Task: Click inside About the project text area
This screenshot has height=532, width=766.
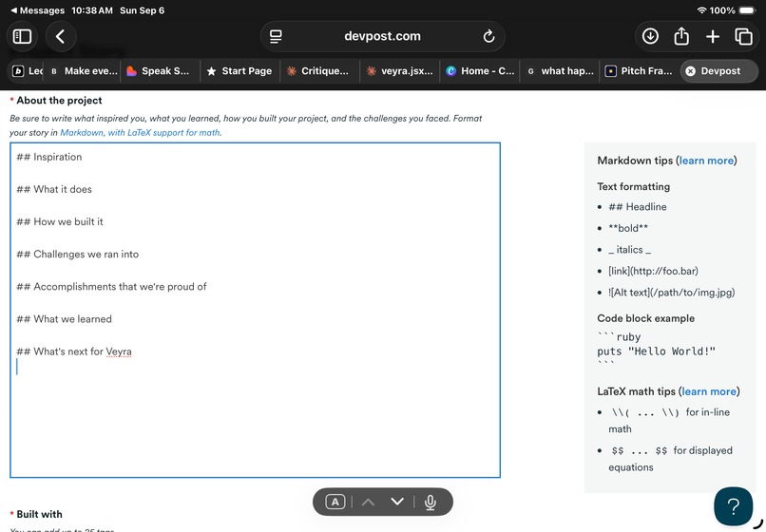Action: [x=255, y=311]
